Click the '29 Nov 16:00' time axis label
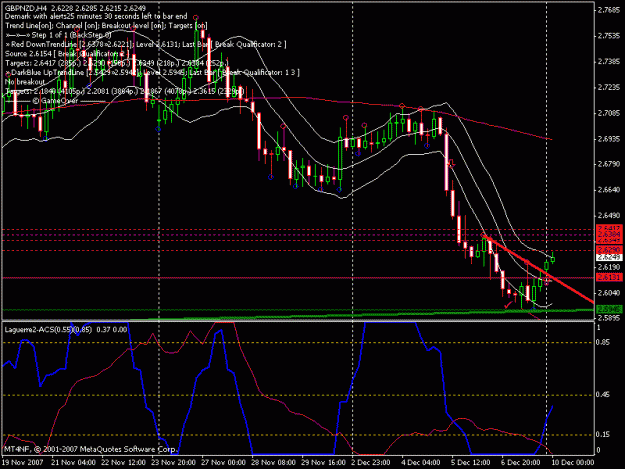This screenshot has height=469, width=625. coord(323,462)
